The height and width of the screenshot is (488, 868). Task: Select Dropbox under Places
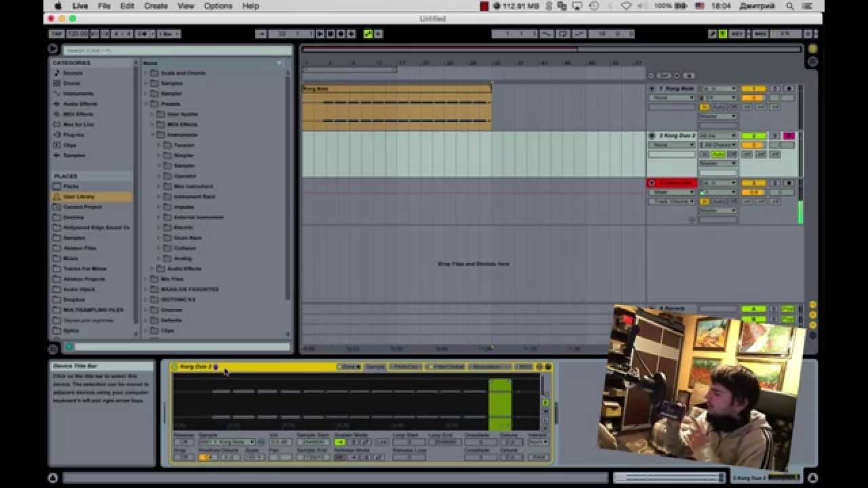coord(74,300)
